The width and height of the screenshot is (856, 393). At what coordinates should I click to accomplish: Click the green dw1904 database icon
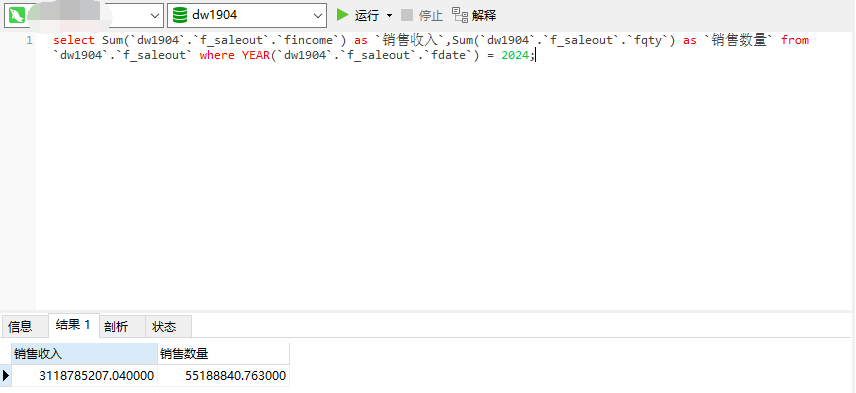click(x=180, y=15)
